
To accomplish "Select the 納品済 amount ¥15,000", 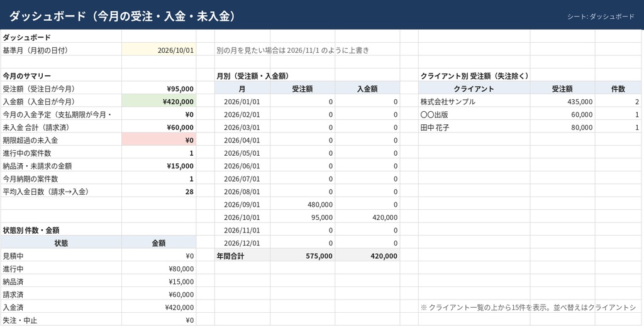I will (159, 281).
